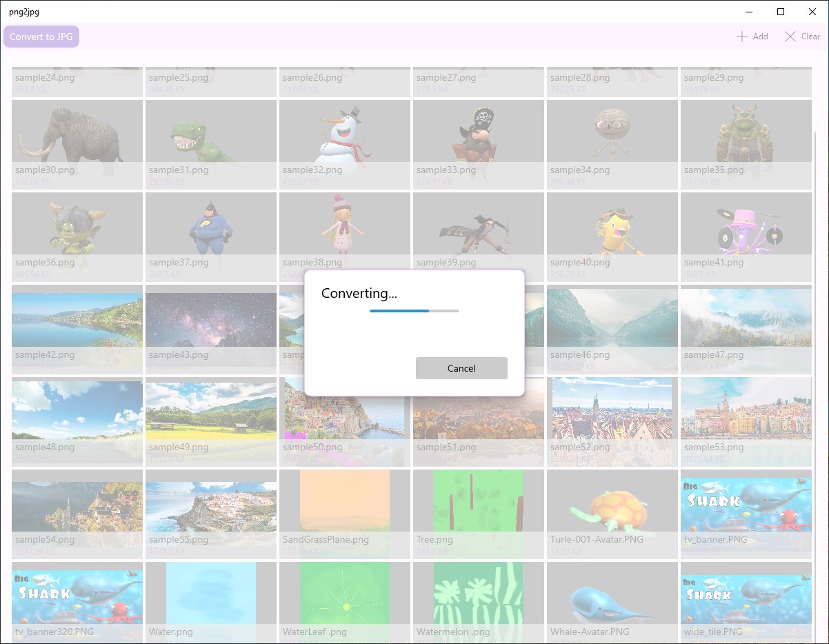The width and height of the screenshot is (829, 644).
Task: Select lake landscape thumbnail sample42.png
Action: tap(77, 329)
